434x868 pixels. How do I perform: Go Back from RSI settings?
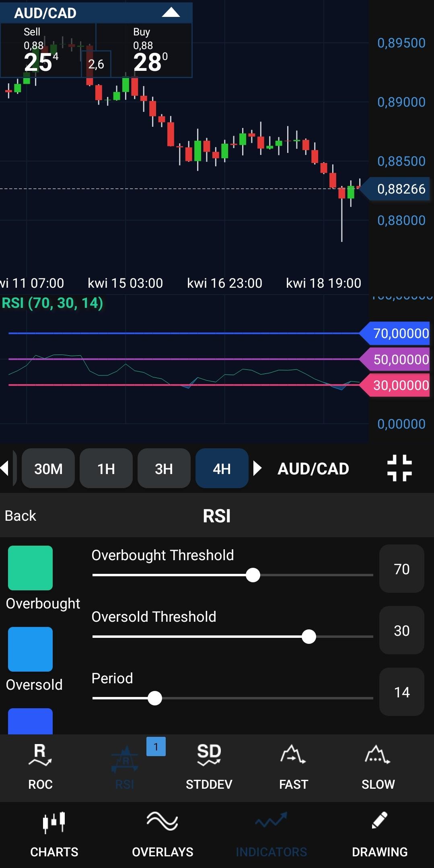coord(21,515)
